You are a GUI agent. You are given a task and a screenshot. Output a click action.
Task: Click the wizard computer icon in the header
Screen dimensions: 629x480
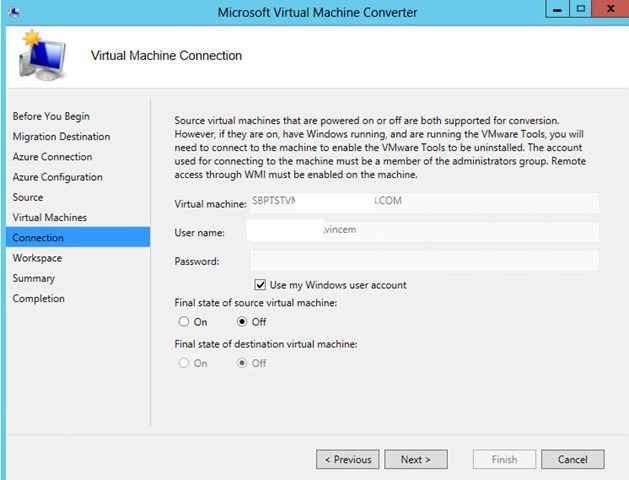tap(43, 56)
